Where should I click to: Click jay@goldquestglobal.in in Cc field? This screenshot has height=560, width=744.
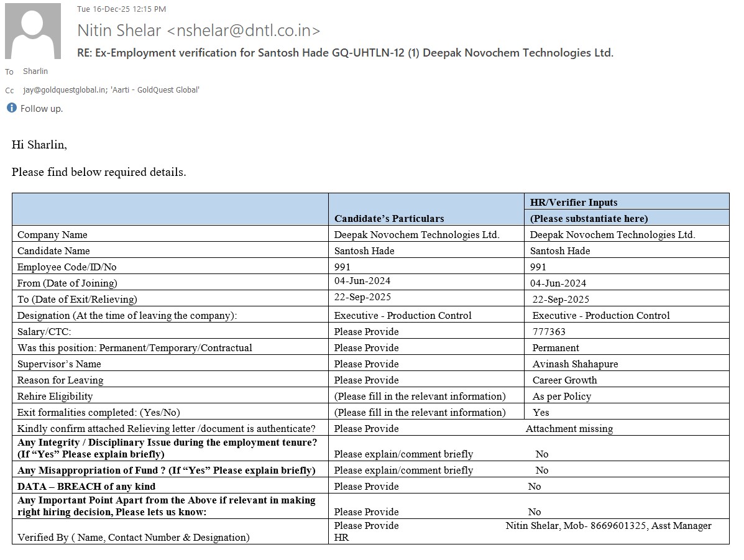coord(65,90)
